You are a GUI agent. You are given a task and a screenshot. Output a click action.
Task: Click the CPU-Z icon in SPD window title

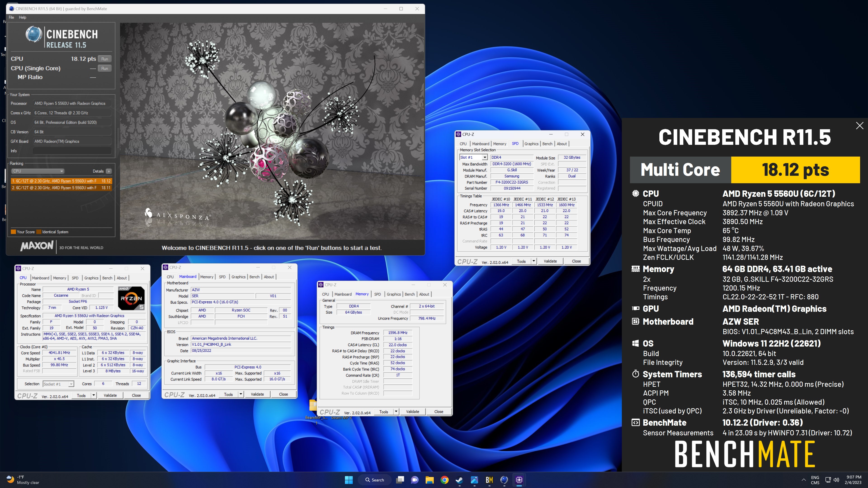point(459,134)
